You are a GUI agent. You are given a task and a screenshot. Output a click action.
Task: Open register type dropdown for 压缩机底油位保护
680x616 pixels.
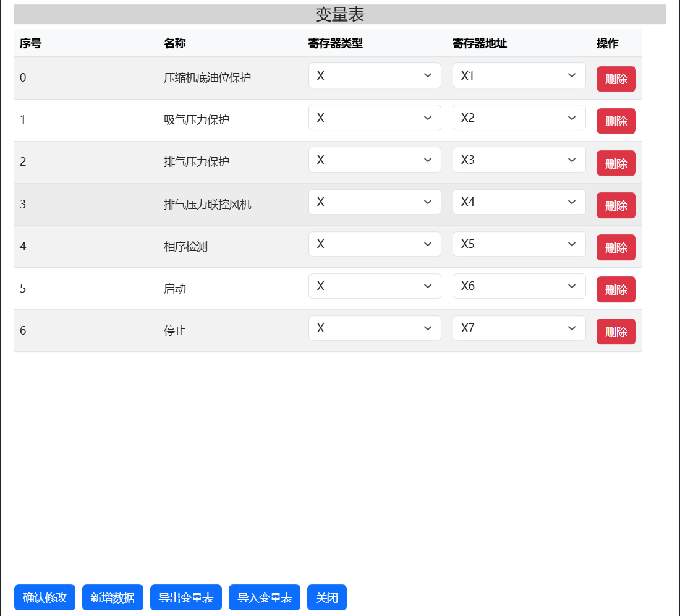(x=374, y=75)
